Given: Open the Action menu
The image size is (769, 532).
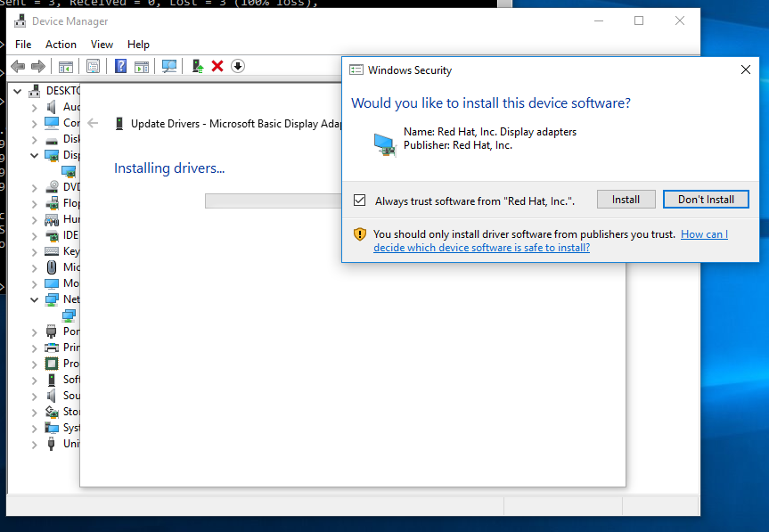Looking at the screenshot, I should (61, 45).
